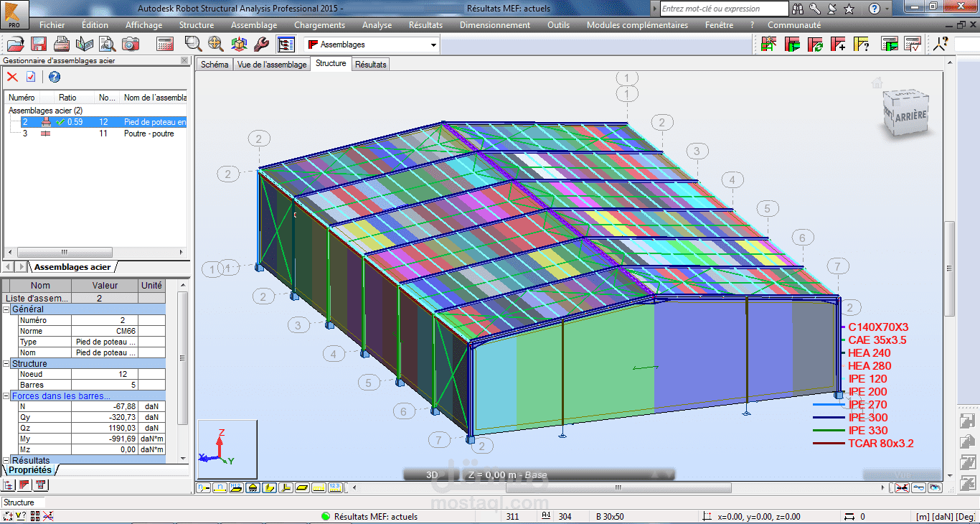
Task: Open the key icon in the title bar
Action: pos(814,9)
